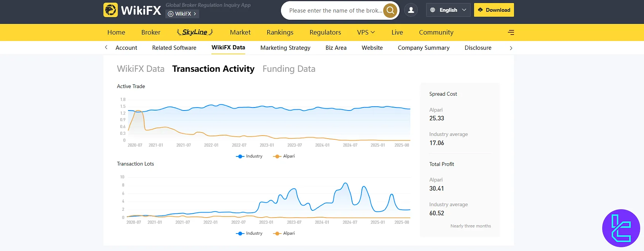The height and width of the screenshot is (251, 644).
Task: Click the WikiFX logo icon
Action: [111, 10]
